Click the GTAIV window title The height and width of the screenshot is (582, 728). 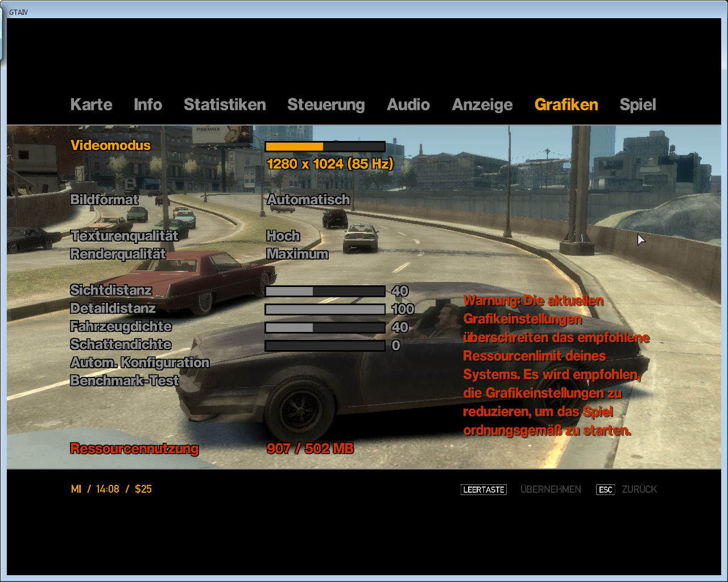pos(19,12)
